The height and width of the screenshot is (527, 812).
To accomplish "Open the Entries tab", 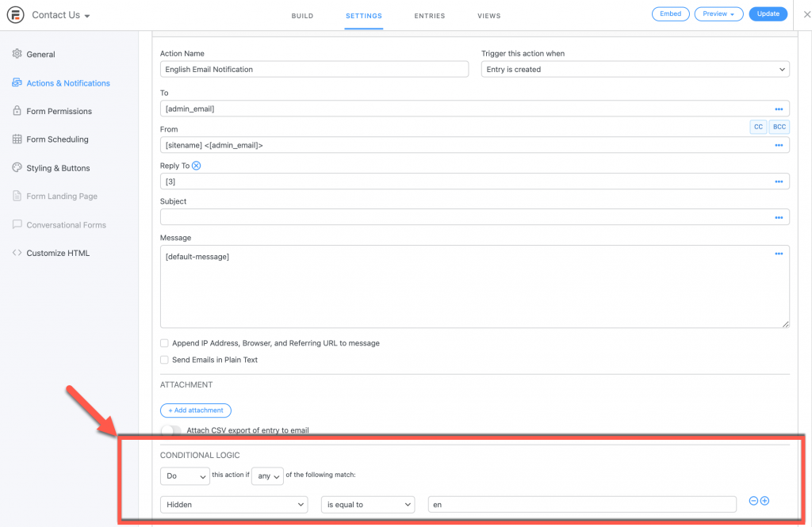I will pos(429,16).
